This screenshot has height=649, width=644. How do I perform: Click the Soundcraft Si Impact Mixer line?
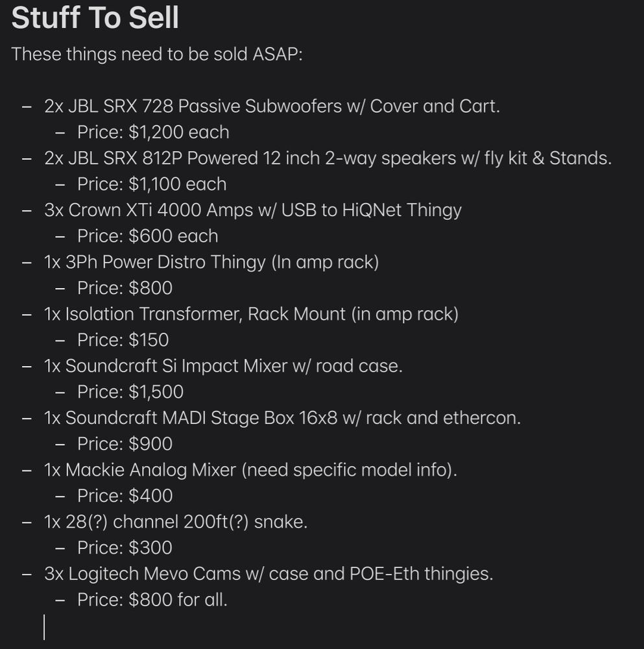point(223,366)
